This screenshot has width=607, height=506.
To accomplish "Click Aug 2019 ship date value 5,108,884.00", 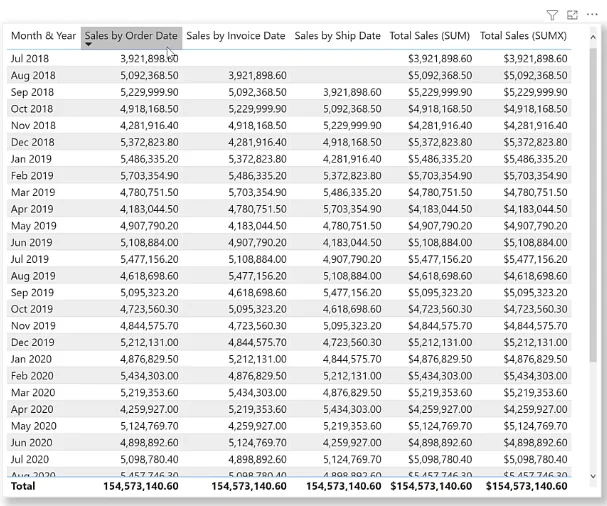I will pos(352,276).
